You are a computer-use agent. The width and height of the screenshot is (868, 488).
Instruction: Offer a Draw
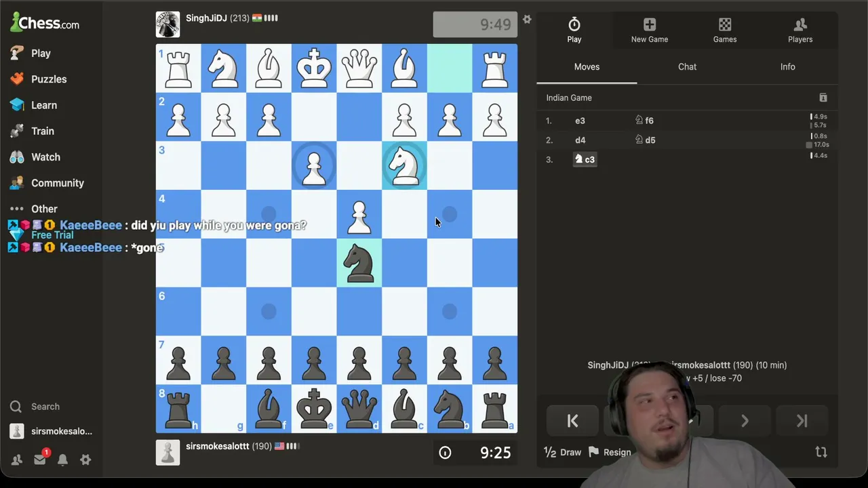[x=563, y=452]
